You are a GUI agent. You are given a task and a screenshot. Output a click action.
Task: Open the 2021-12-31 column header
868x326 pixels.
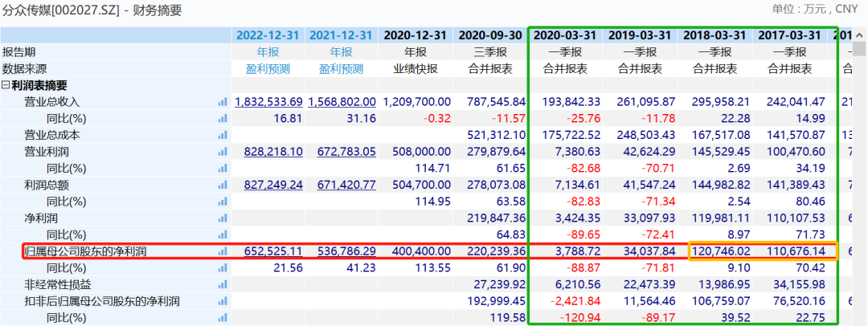[341, 35]
